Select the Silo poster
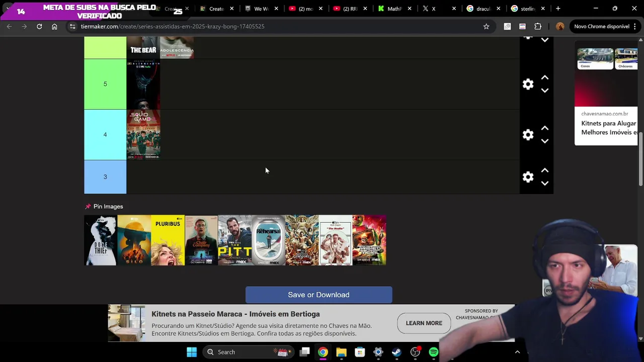The height and width of the screenshot is (362, 644). (134, 240)
